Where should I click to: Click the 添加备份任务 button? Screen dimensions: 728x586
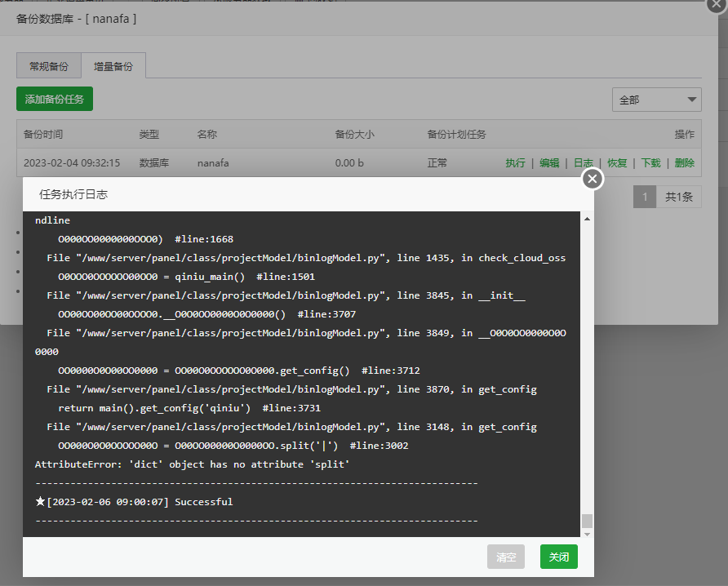click(54, 99)
